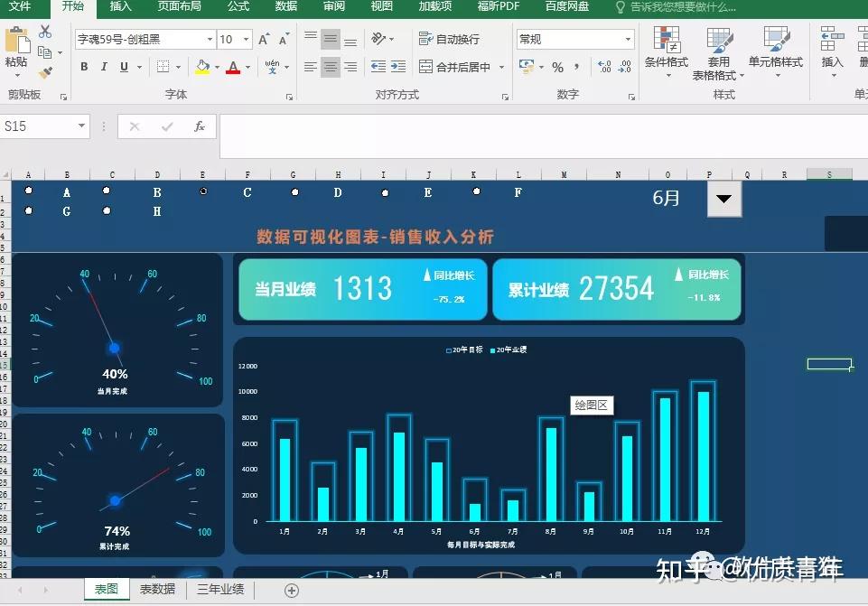Align text right
Viewport: 868px width, 606px height.
(x=350, y=67)
